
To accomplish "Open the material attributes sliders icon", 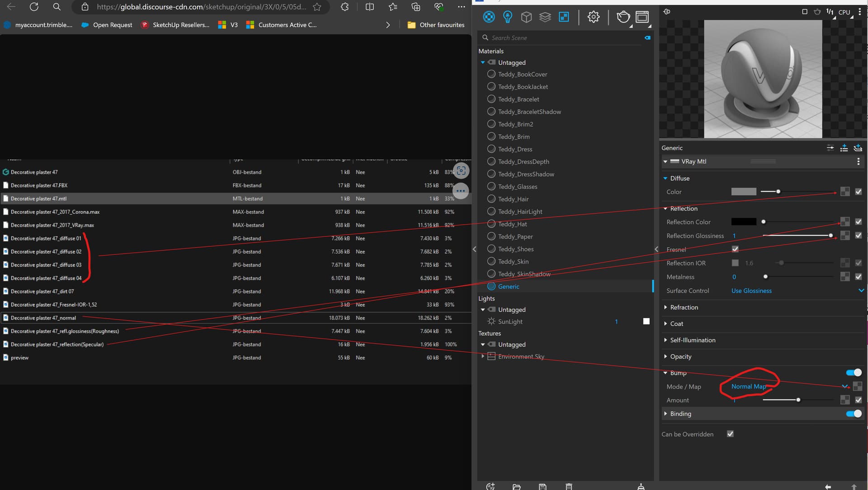I will [x=830, y=148].
